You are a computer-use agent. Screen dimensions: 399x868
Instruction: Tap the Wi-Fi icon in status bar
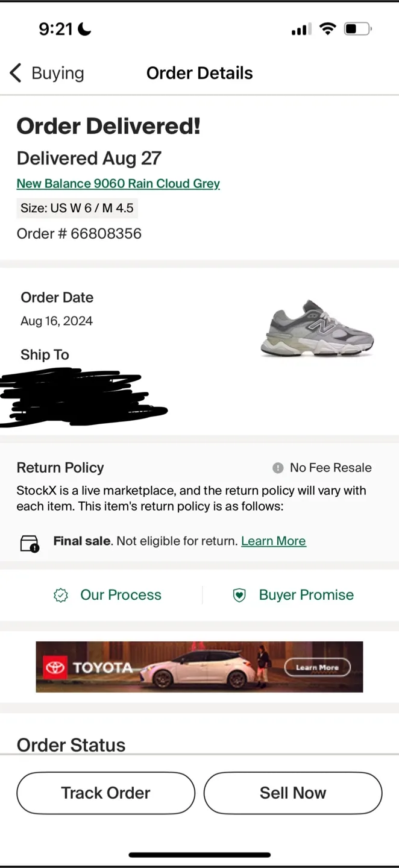(328, 28)
